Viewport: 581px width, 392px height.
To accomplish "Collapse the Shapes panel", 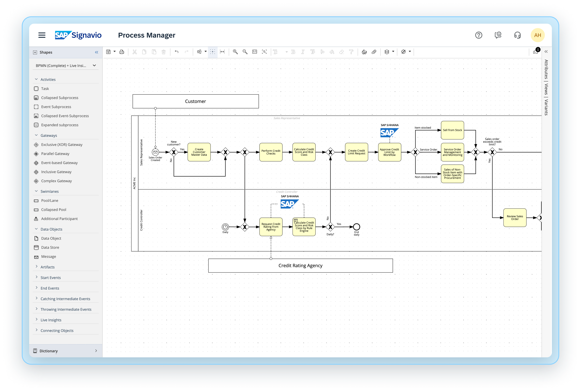I will (x=97, y=52).
